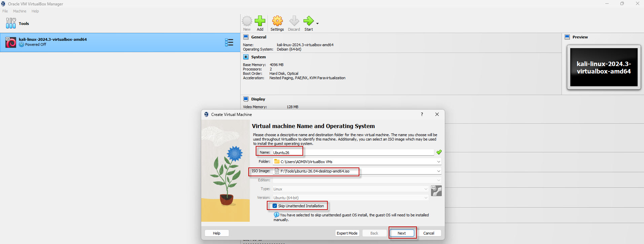Expand the Type dropdown
644x244 pixels.
point(426,189)
